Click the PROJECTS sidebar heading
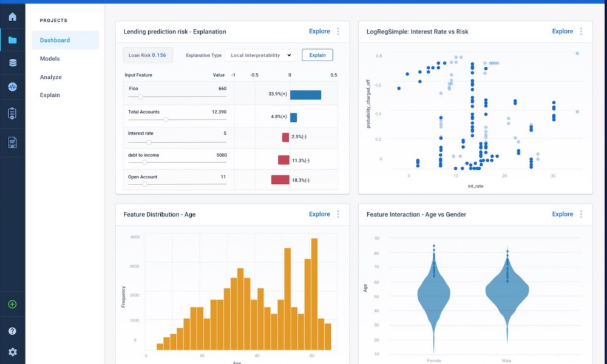The height and width of the screenshot is (364, 607). 53,21
